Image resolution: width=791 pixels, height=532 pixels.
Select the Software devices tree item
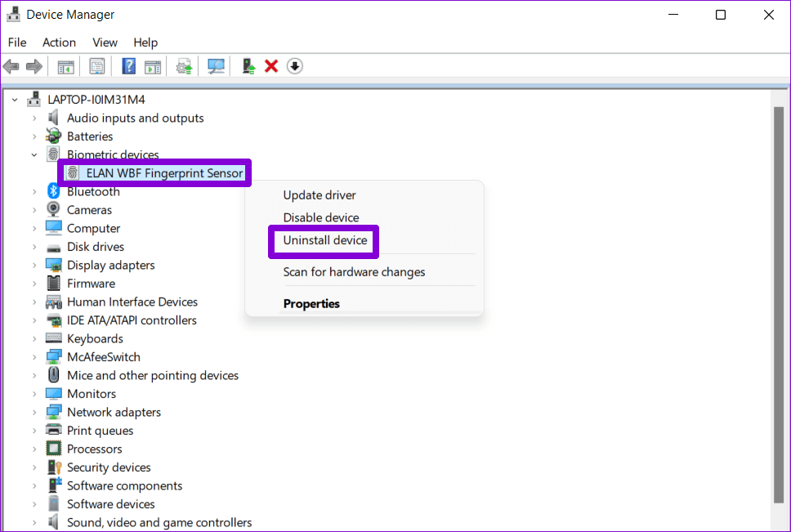(111, 503)
